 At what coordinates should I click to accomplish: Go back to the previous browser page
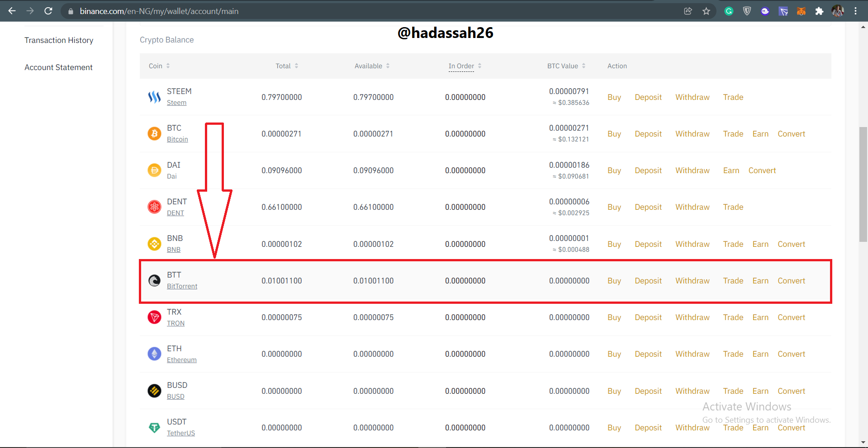[12, 11]
